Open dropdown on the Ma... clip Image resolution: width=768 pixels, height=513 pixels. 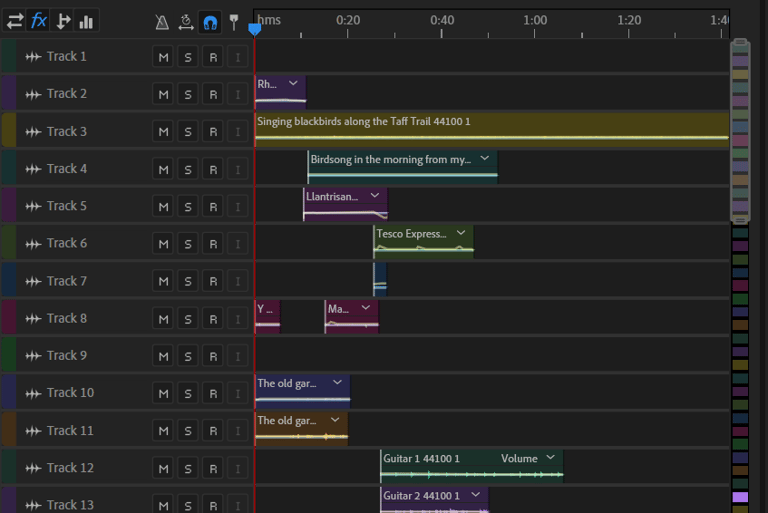tap(365, 308)
